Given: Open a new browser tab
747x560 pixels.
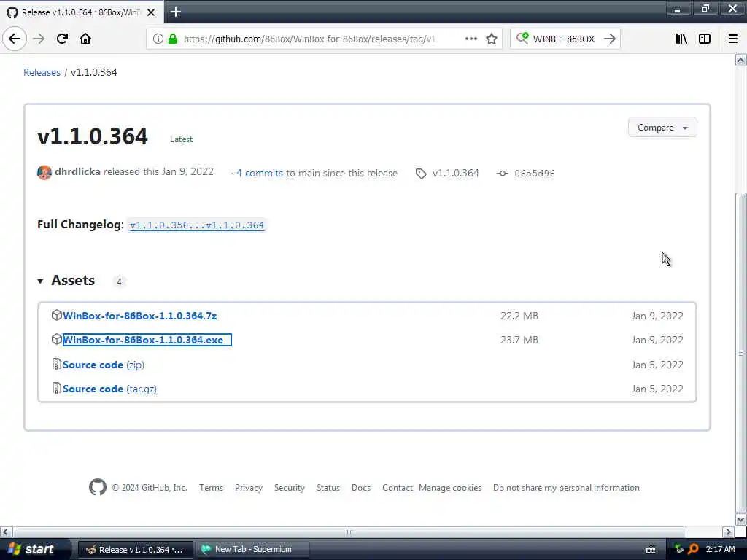Looking at the screenshot, I should [175, 12].
